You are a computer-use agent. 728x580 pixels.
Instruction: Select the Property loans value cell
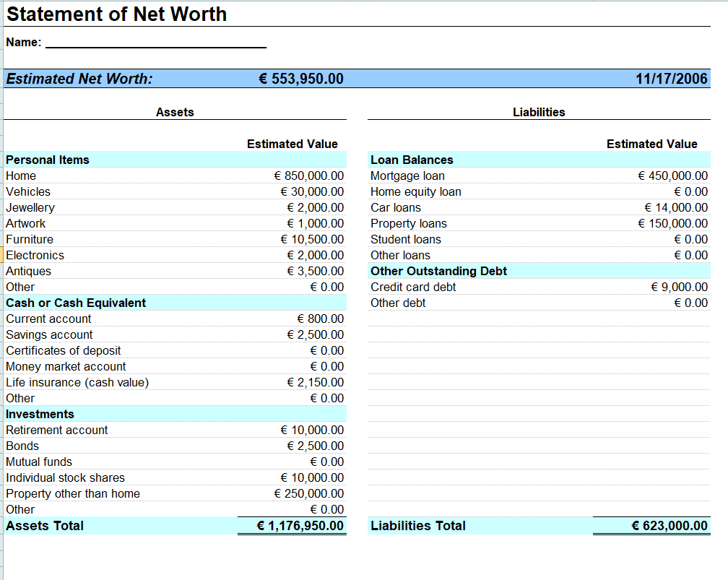(673, 223)
